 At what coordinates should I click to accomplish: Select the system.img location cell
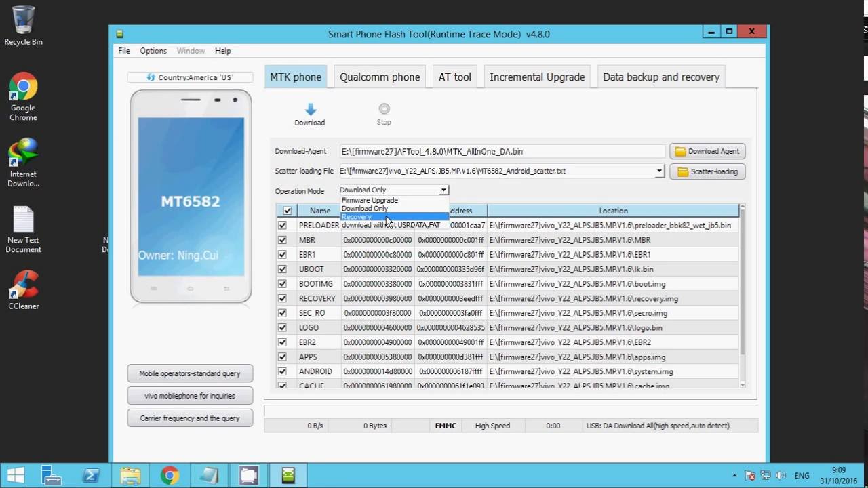[x=613, y=371]
